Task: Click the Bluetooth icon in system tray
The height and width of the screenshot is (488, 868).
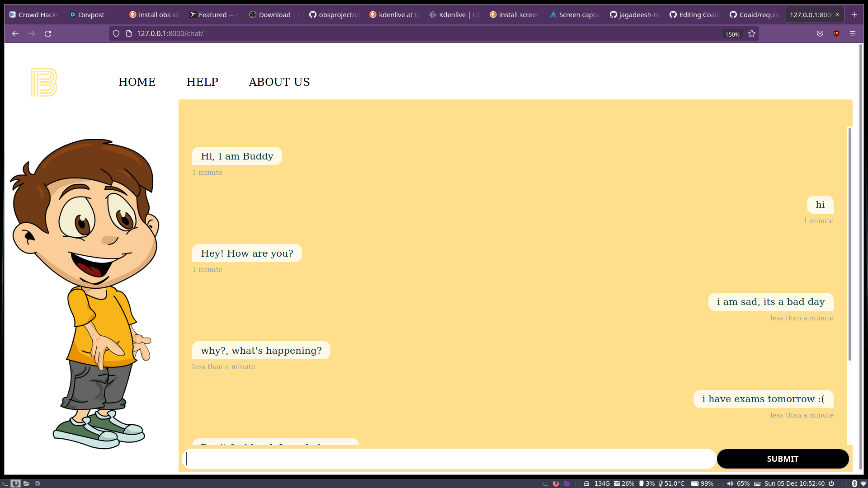Action: tap(854, 483)
